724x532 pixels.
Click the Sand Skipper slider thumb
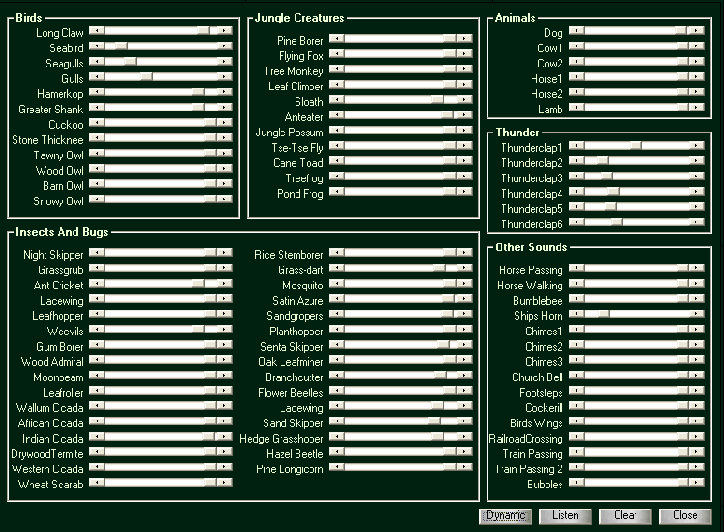tap(434, 421)
